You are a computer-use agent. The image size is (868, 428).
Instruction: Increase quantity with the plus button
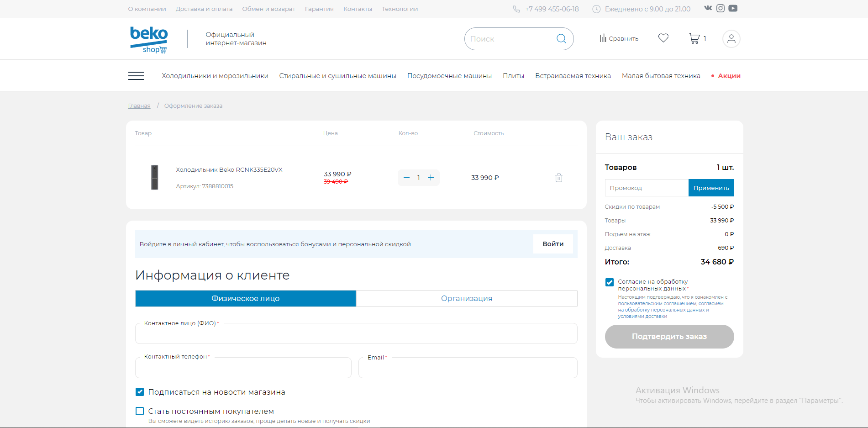(x=431, y=178)
